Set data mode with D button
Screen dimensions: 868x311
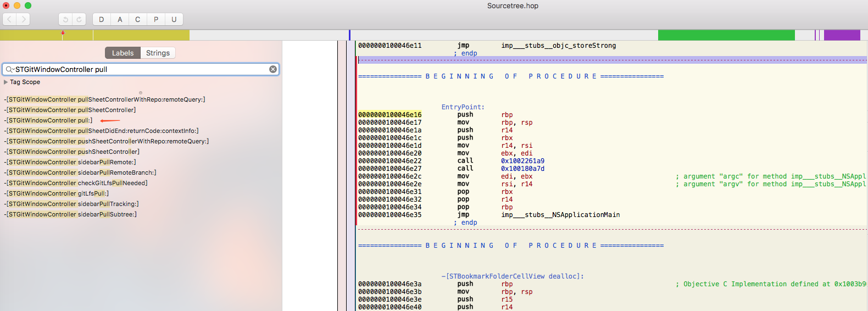[102, 19]
